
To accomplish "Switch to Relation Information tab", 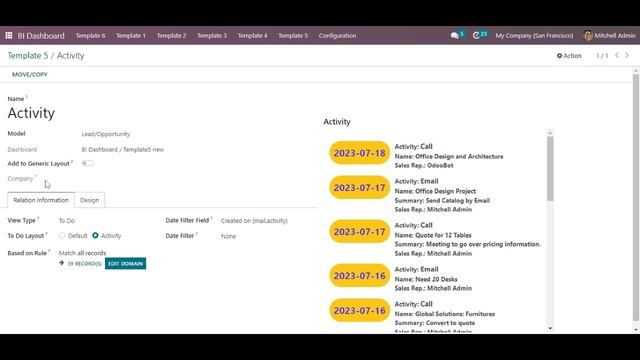I will pyautogui.click(x=41, y=200).
